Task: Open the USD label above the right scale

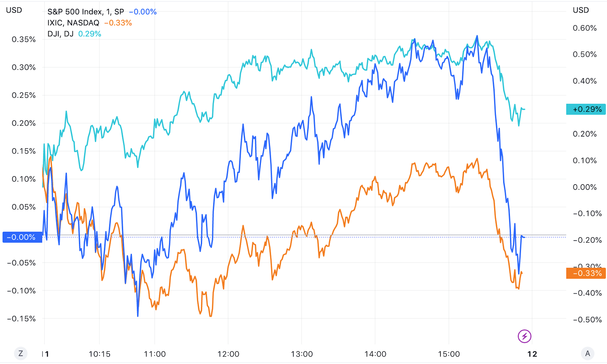Action: click(581, 10)
